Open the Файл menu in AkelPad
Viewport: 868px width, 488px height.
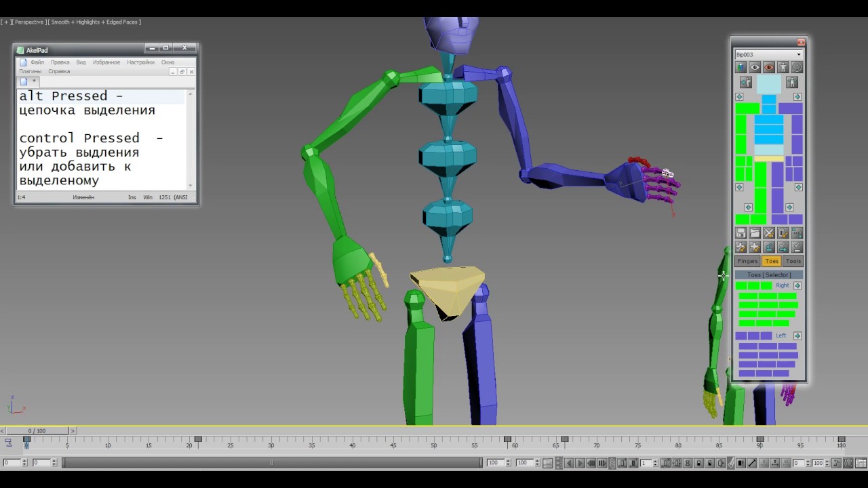click(37, 62)
